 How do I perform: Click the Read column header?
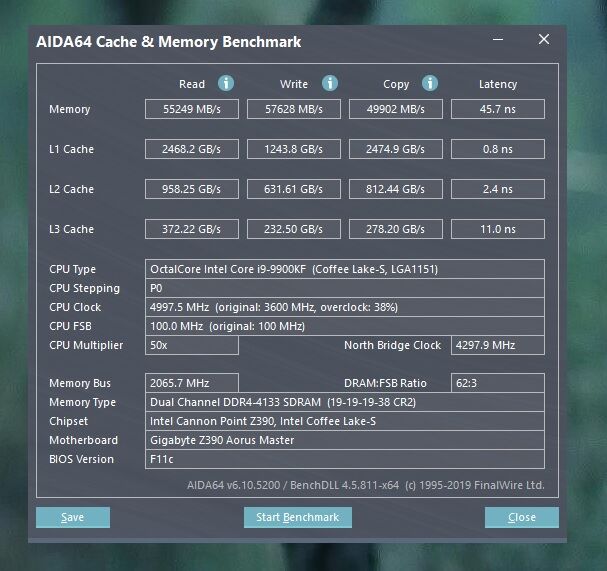tap(192, 84)
